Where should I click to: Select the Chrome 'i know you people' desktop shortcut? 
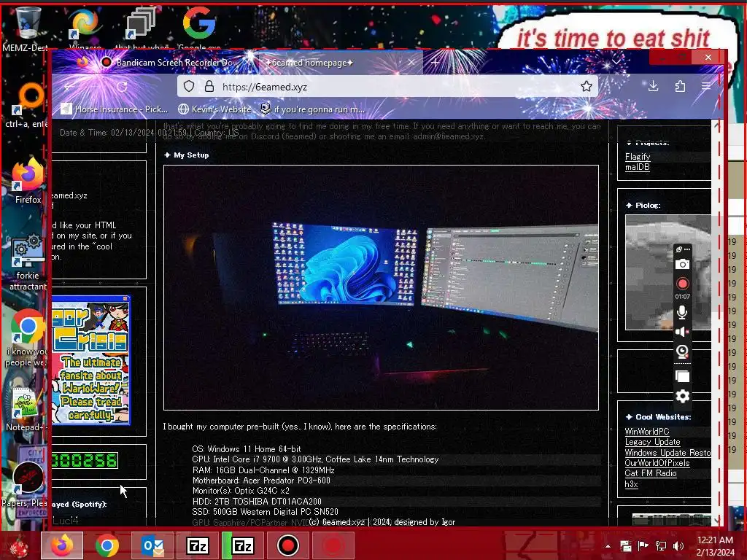[26, 338]
